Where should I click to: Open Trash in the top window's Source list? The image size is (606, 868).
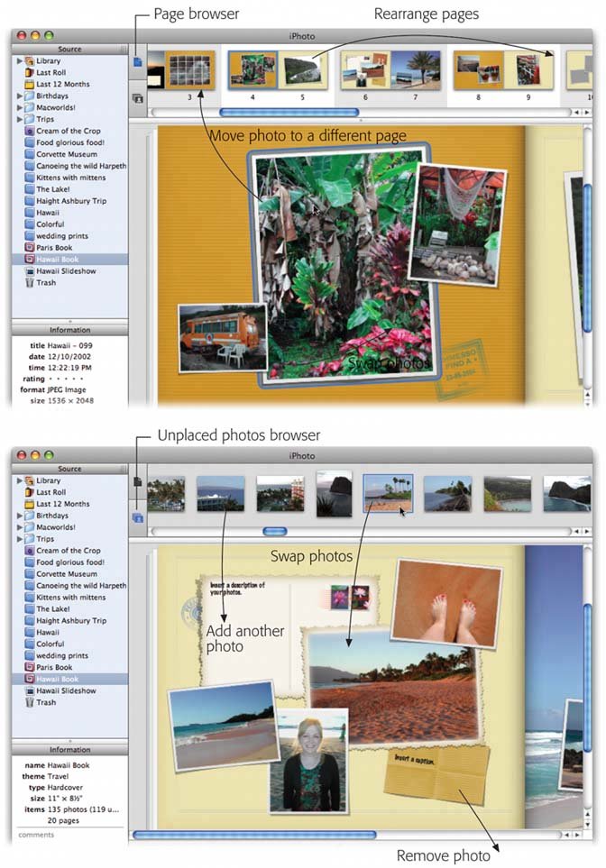click(x=46, y=282)
